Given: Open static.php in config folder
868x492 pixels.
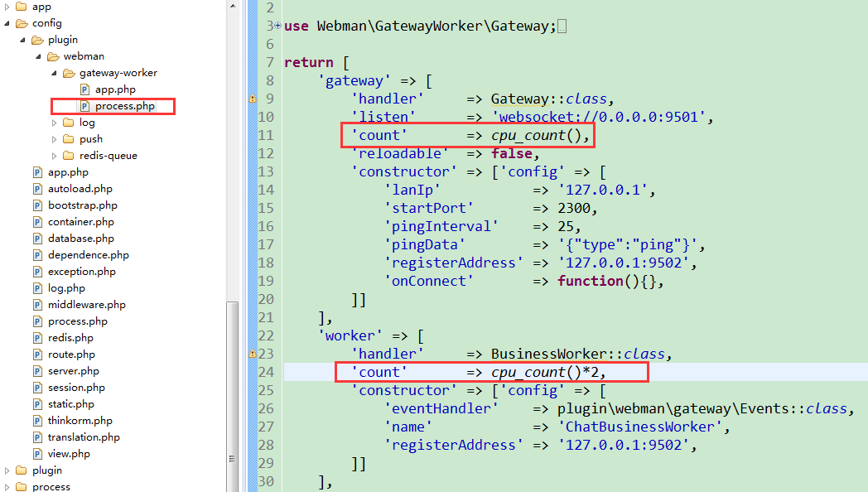Looking at the screenshot, I should [x=71, y=404].
